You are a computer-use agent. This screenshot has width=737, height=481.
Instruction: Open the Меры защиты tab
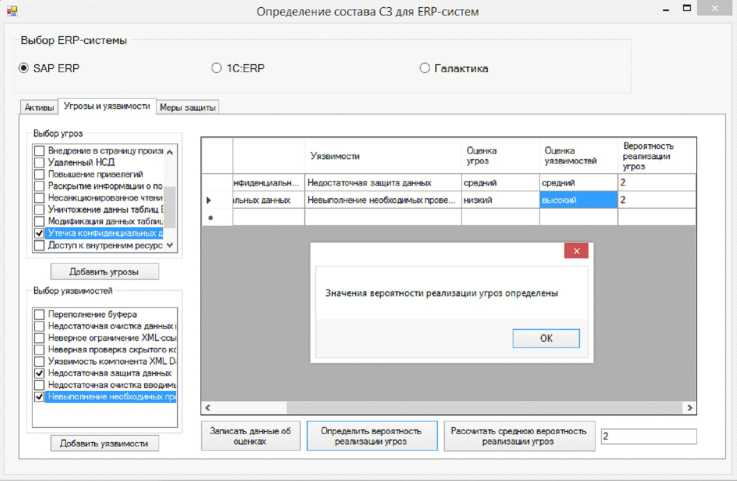pos(188,108)
